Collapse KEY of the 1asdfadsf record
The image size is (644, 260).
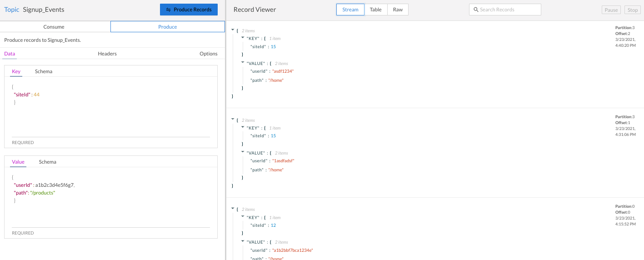pos(243,128)
